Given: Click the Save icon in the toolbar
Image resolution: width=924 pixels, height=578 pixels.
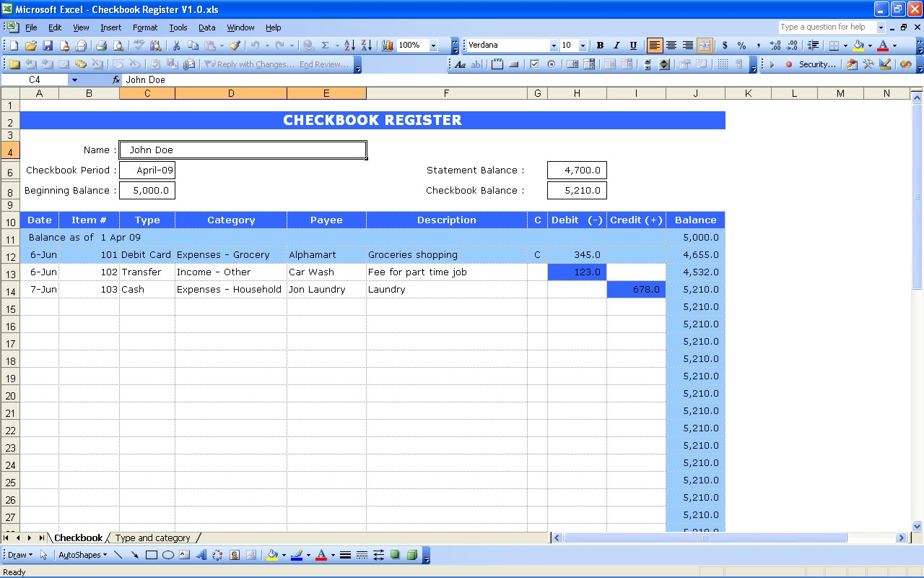Looking at the screenshot, I should click(x=48, y=46).
